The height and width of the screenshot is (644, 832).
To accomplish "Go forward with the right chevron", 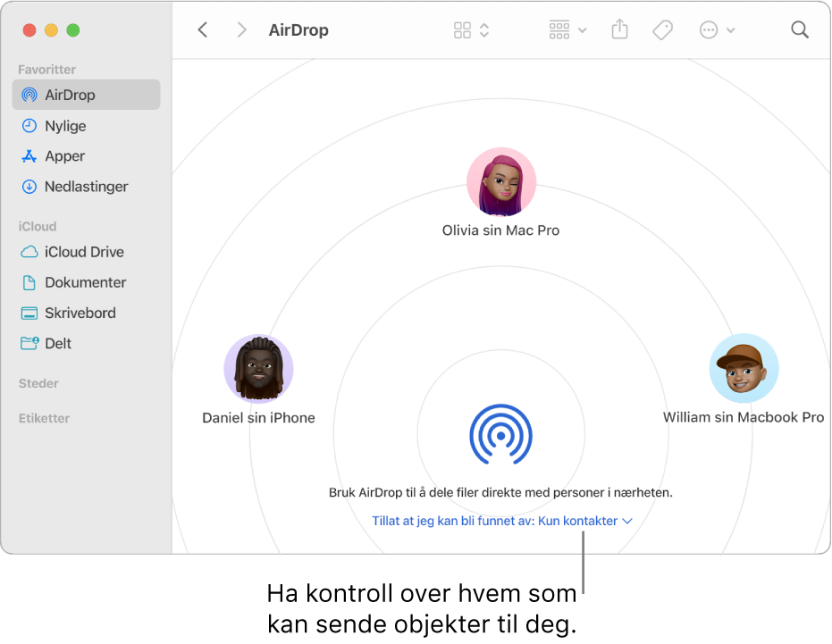I will click(241, 29).
